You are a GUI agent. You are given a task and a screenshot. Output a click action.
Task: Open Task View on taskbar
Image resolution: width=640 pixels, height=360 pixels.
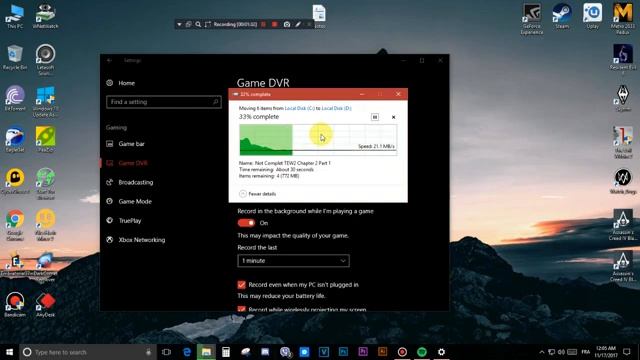pos(166,352)
